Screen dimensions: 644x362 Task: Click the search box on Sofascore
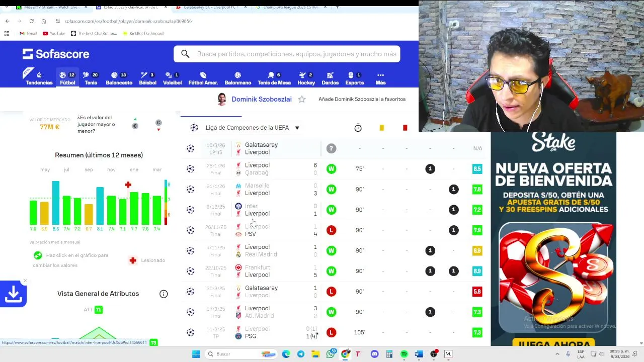[x=287, y=54]
